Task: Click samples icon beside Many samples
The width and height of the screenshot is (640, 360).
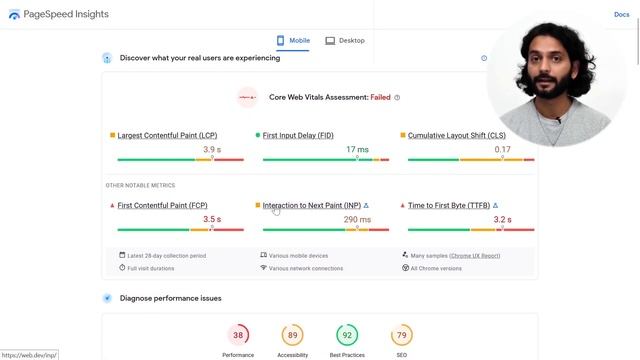Action: coord(405,255)
